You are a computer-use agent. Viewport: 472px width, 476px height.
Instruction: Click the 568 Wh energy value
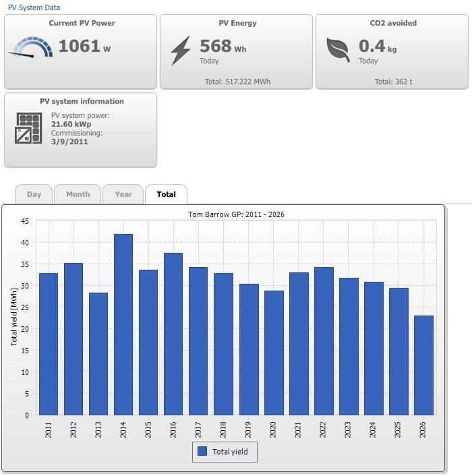[x=223, y=46]
